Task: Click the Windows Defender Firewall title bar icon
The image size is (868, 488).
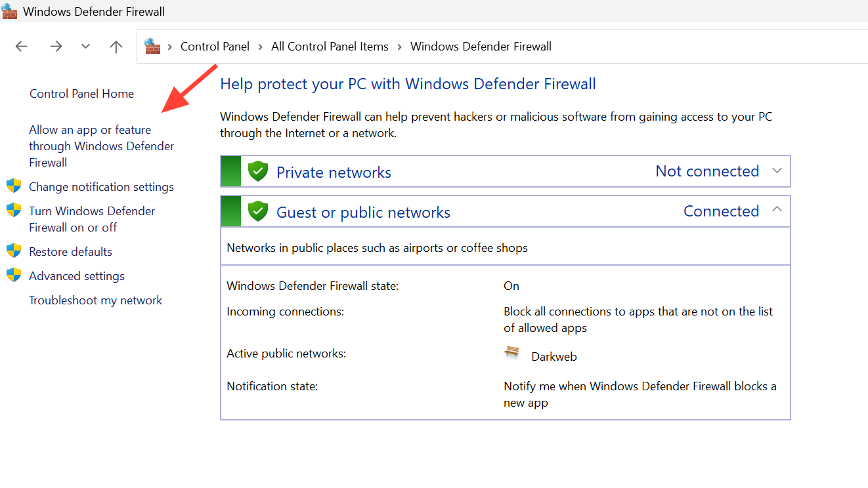Action: (x=10, y=11)
